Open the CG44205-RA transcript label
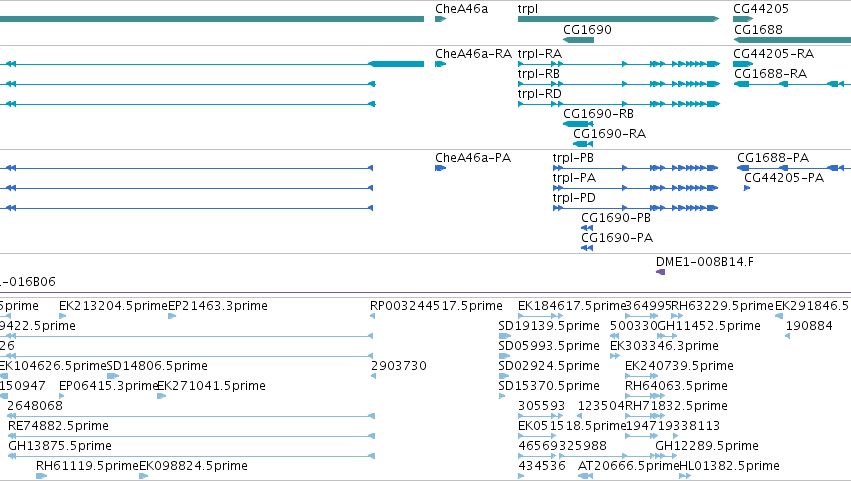The width and height of the screenshot is (851, 481). click(x=773, y=54)
